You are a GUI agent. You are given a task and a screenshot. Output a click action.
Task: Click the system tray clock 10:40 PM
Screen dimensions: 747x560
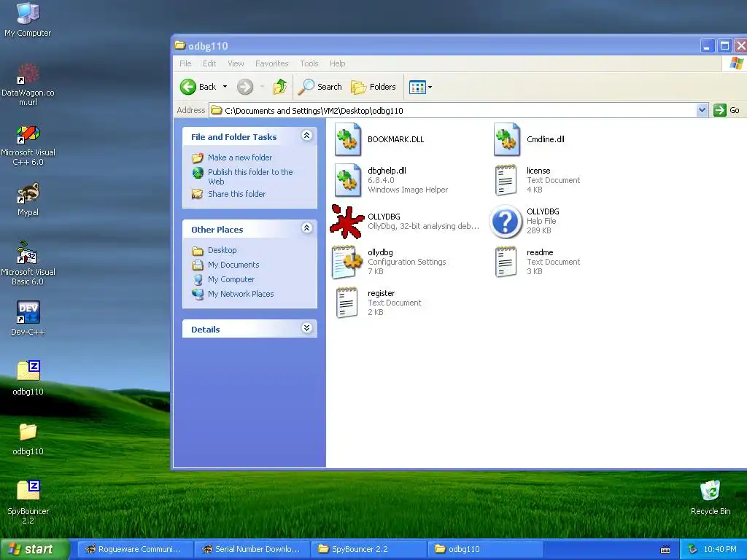click(720, 550)
